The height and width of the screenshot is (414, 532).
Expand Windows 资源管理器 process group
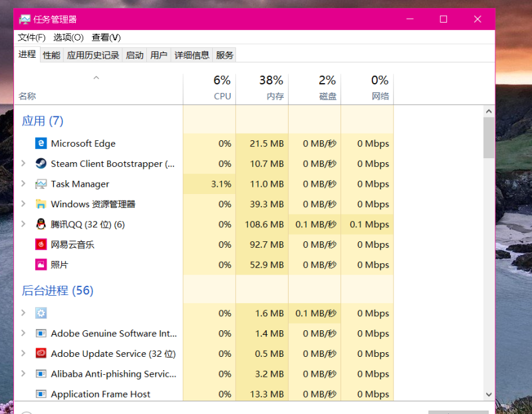[23, 204]
